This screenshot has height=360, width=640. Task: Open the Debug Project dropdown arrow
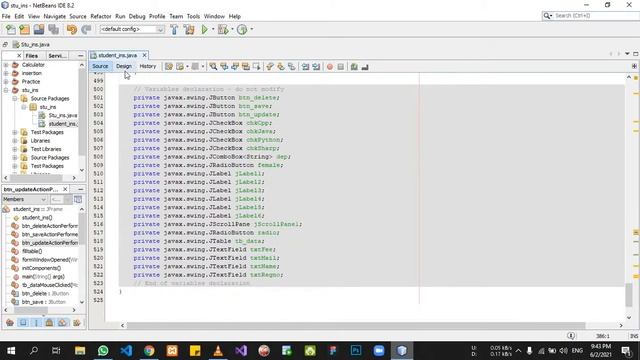point(232,29)
